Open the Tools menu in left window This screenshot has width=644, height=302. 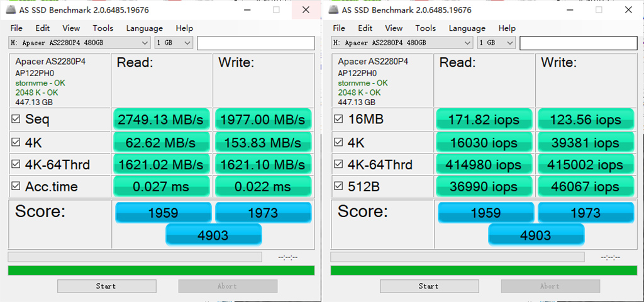tap(103, 28)
